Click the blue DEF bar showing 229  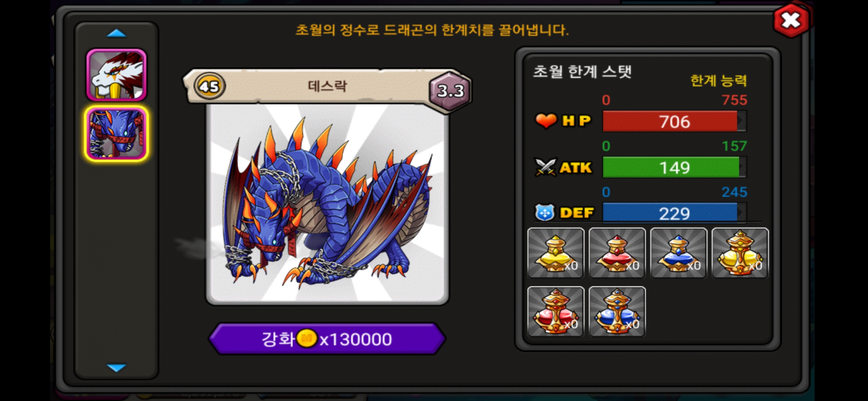tap(674, 213)
